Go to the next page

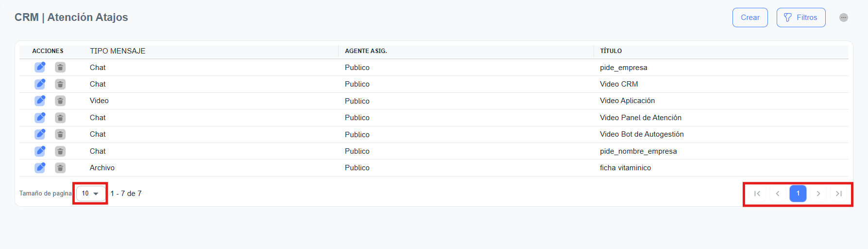click(x=818, y=194)
